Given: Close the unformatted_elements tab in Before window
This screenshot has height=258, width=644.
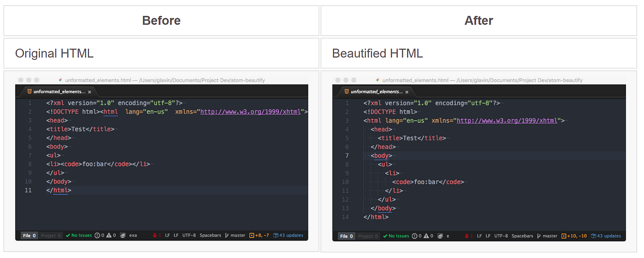Looking at the screenshot, I should click(x=90, y=92).
